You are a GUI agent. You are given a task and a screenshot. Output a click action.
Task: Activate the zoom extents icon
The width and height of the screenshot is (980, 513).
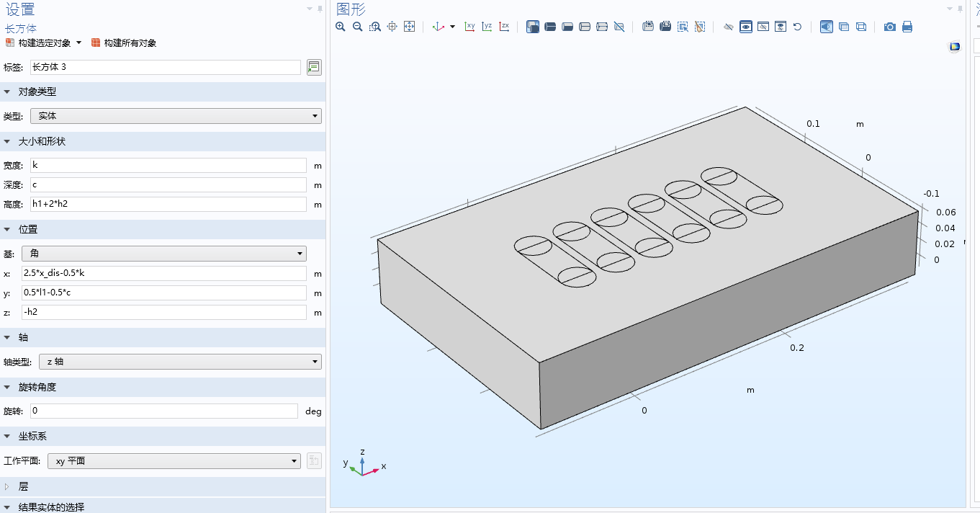(410, 27)
